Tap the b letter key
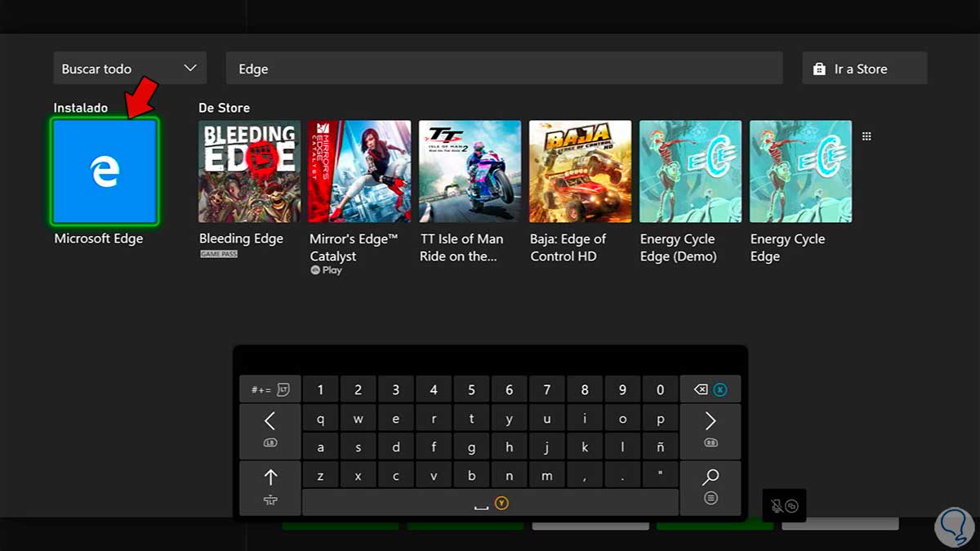The image size is (980, 551). click(471, 475)
